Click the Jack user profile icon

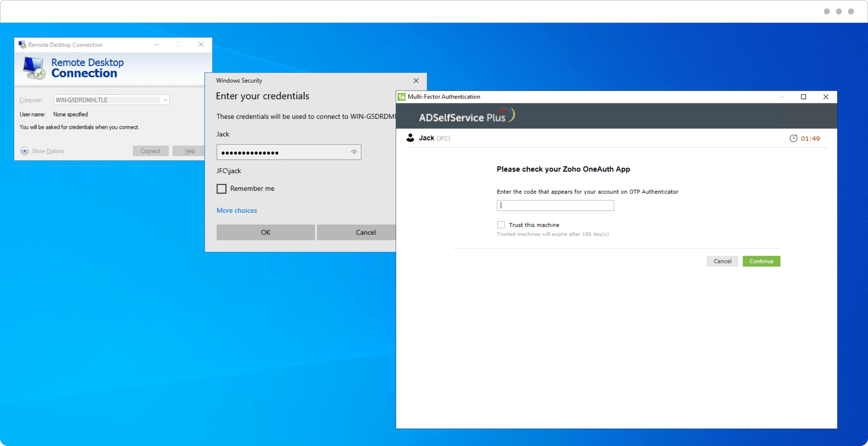410,138
